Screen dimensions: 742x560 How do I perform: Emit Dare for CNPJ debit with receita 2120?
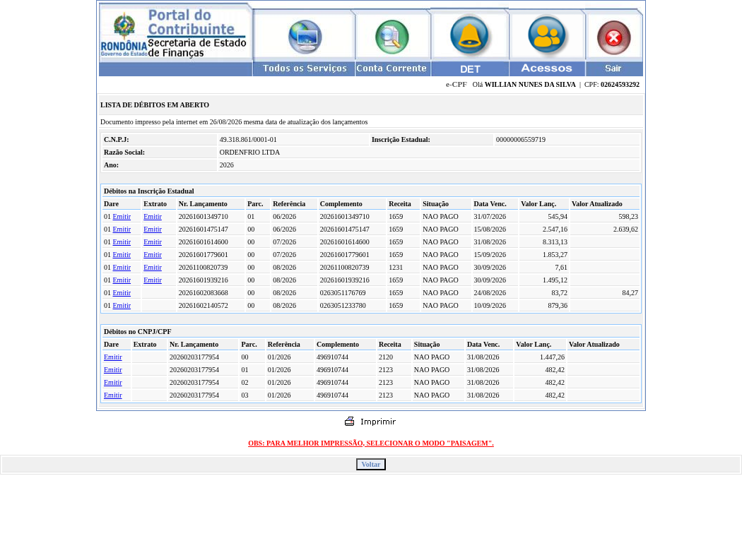pos(112,357)
